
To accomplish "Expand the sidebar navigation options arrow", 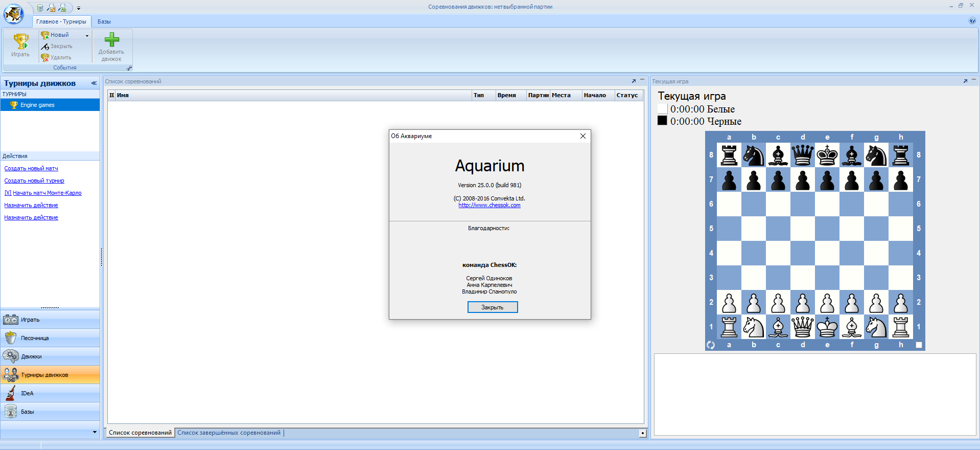I will (95, 432).
